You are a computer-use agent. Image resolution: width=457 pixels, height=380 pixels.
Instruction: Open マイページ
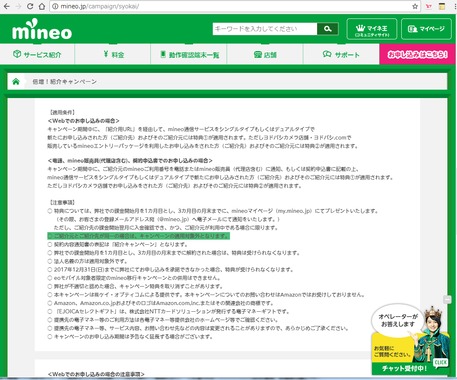426,29
